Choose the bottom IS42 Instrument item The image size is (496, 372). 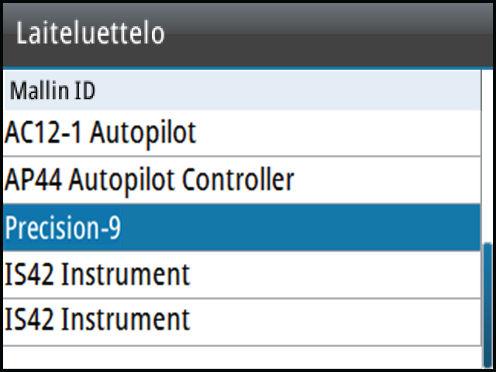point(242,322)
